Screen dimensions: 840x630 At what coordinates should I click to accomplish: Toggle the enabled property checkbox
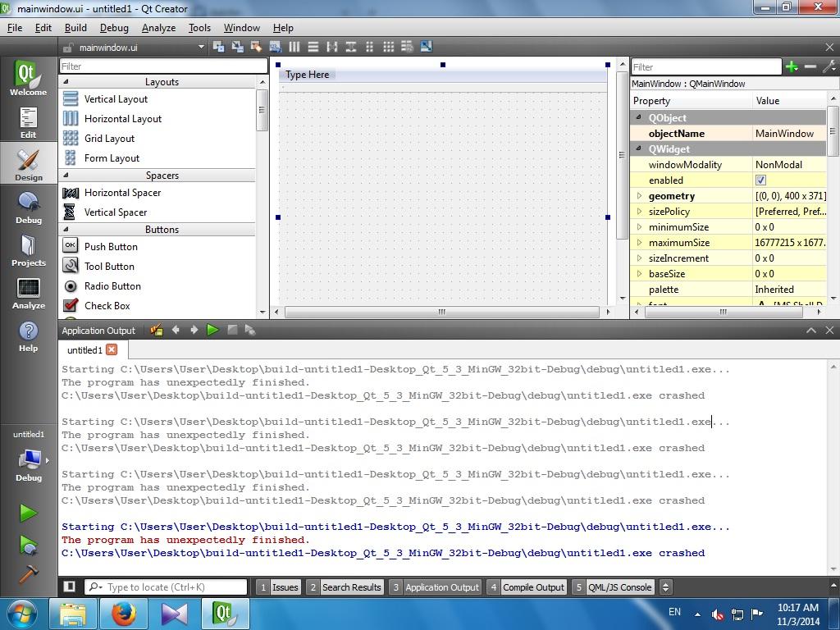pyautogui.click(x=760, y=180)
